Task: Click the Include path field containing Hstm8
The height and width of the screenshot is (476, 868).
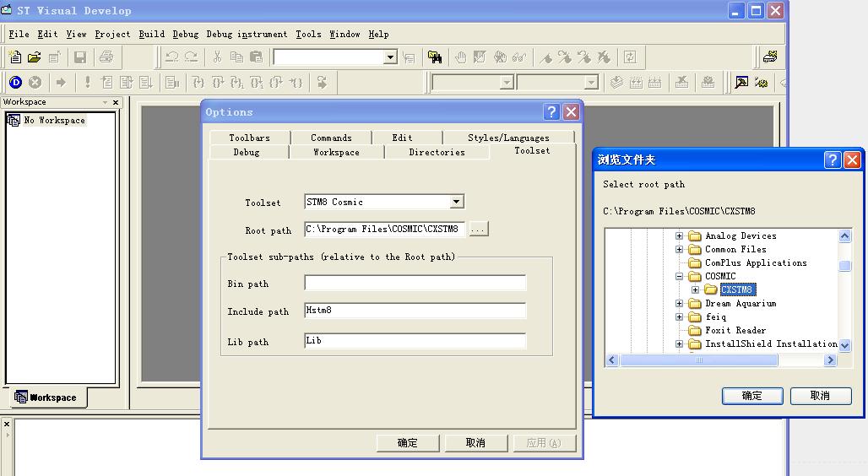Action: 415,311
